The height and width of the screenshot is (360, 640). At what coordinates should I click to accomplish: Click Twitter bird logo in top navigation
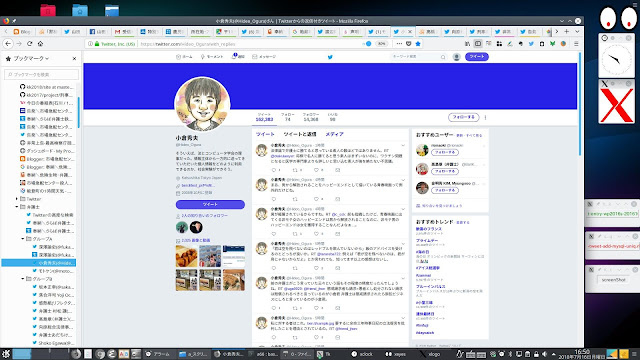click(x=330, y=57)
